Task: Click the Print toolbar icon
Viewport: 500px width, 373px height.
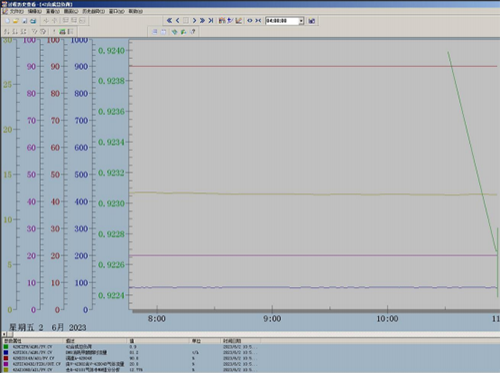Action: click(33, 21)
